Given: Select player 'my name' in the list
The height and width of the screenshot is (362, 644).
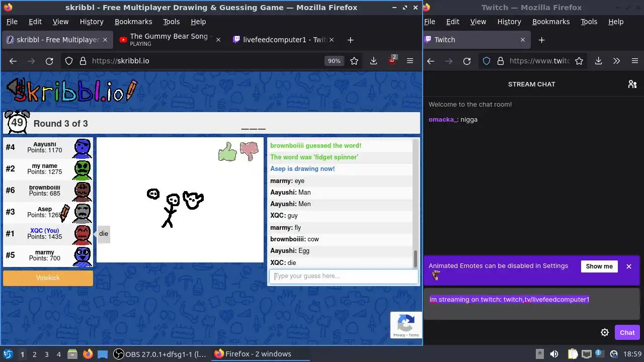Looking at the screenshot, I should click(x=48, y=169).
